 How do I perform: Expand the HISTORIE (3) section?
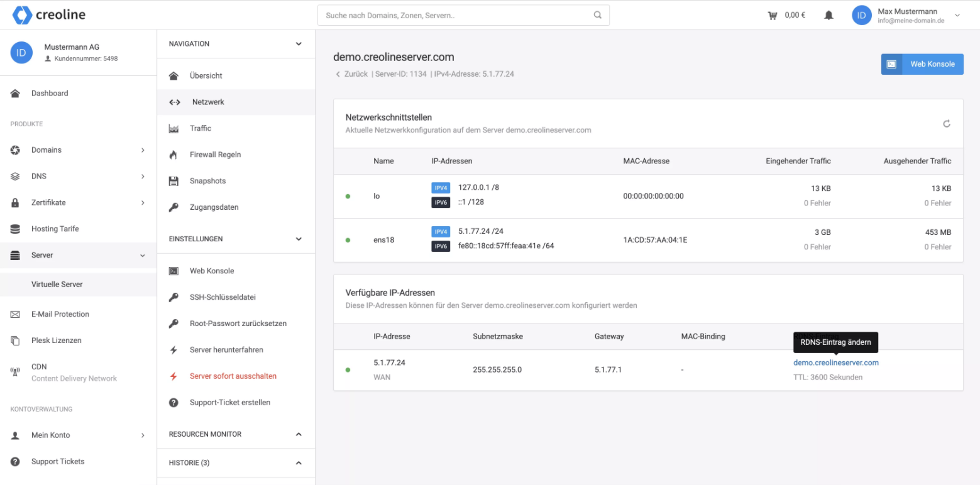point(299,463)
